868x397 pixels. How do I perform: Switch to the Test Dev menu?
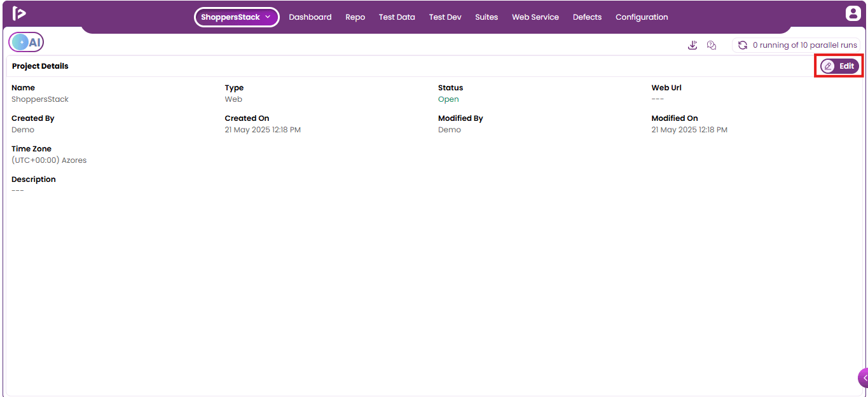[445, 17]
